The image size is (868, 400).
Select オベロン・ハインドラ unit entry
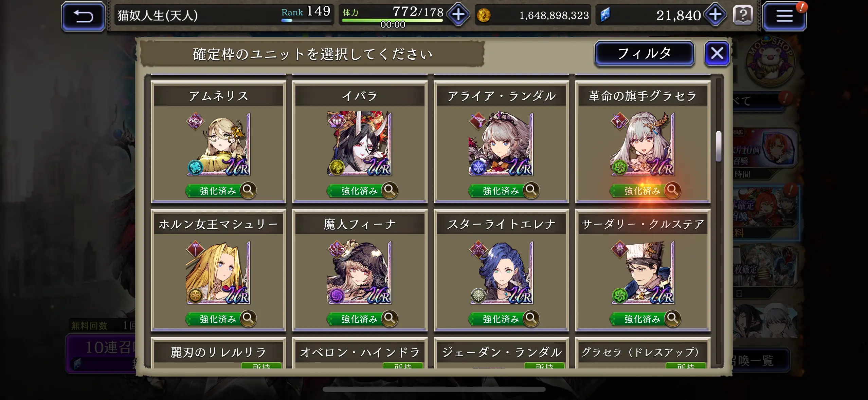(360, 353)
